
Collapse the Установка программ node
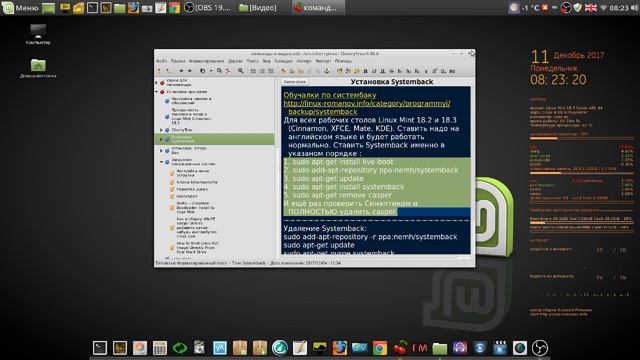tap(157, 92)
